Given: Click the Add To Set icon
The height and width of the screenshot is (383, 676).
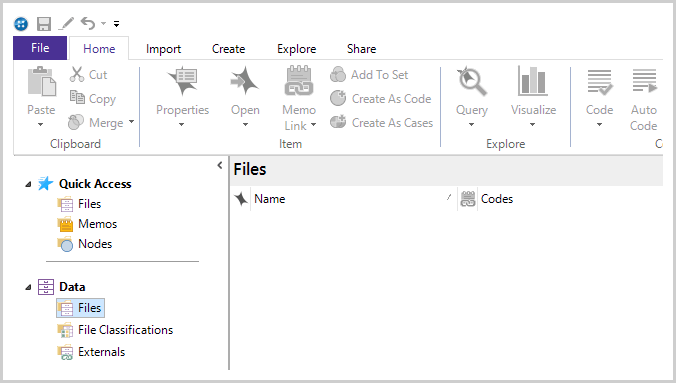Looking at the screenshot, I should click(338, 74).
